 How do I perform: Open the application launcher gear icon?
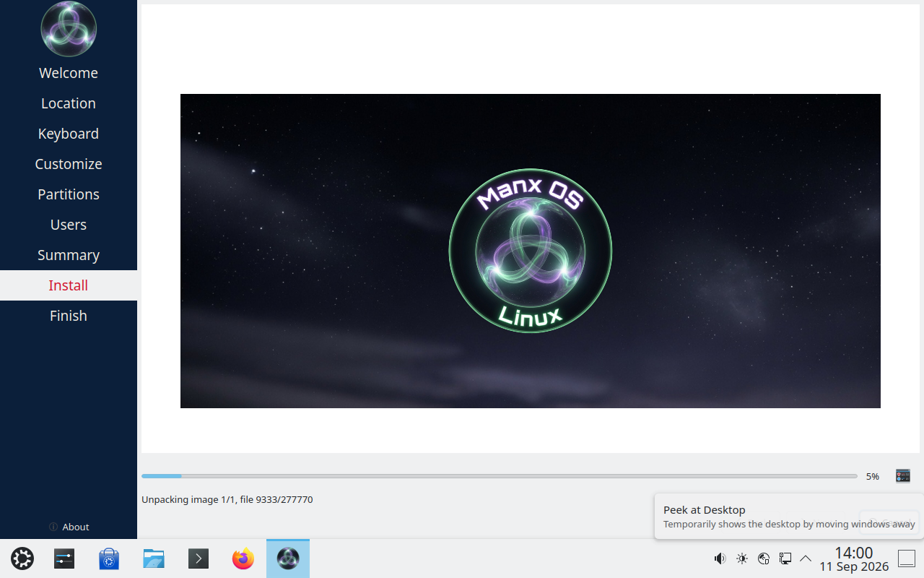22,558
